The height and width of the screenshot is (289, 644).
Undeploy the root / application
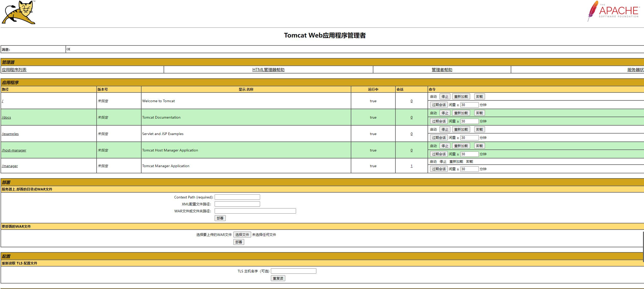pos(479,97)
